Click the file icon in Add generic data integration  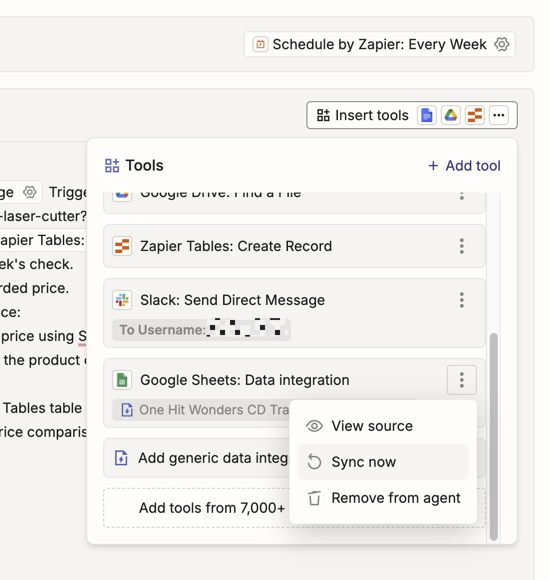point(121,458)
